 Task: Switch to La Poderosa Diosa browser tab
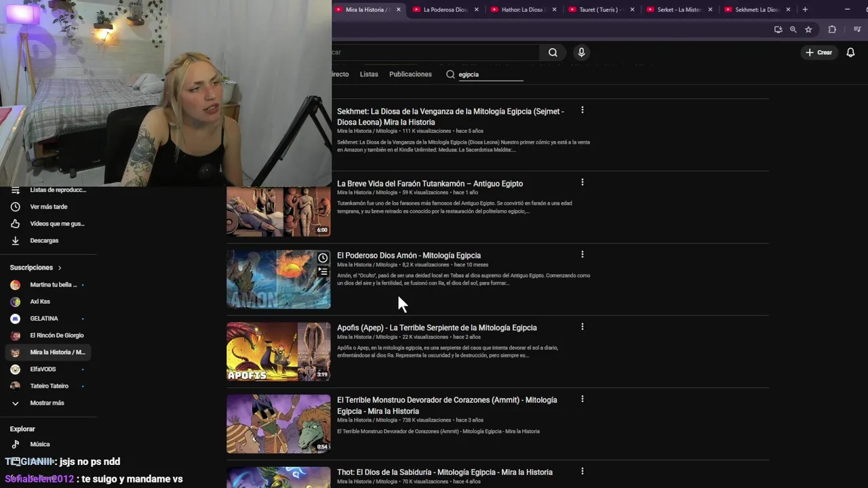point(446,9)
